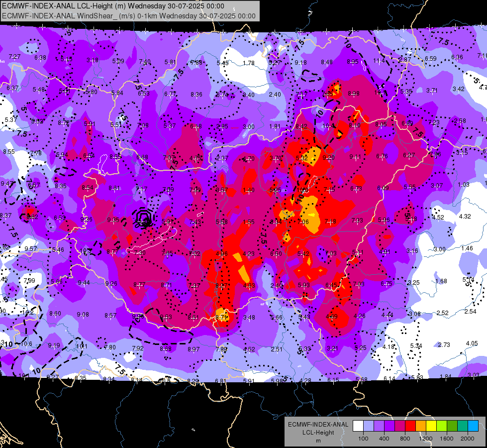Click the legend text LCL-Height
Screen dimensions: 487x448
pyautogui.click(x=318, y=433)
